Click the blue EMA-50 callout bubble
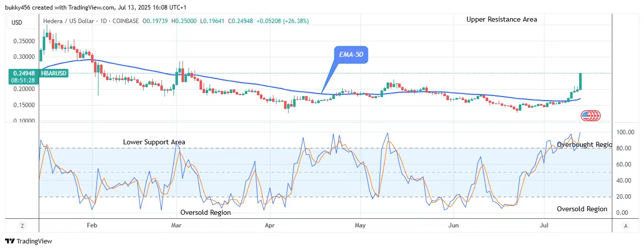This screenshot has height=250, width=644. tap(351, 55)
